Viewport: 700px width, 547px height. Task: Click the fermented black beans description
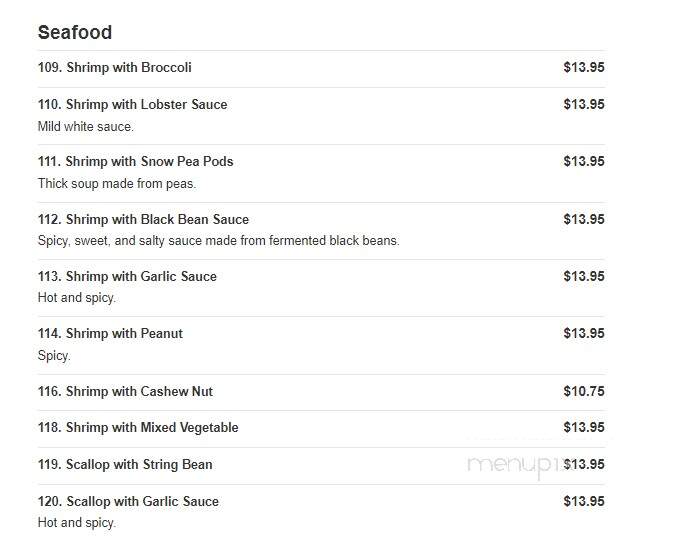219,241
